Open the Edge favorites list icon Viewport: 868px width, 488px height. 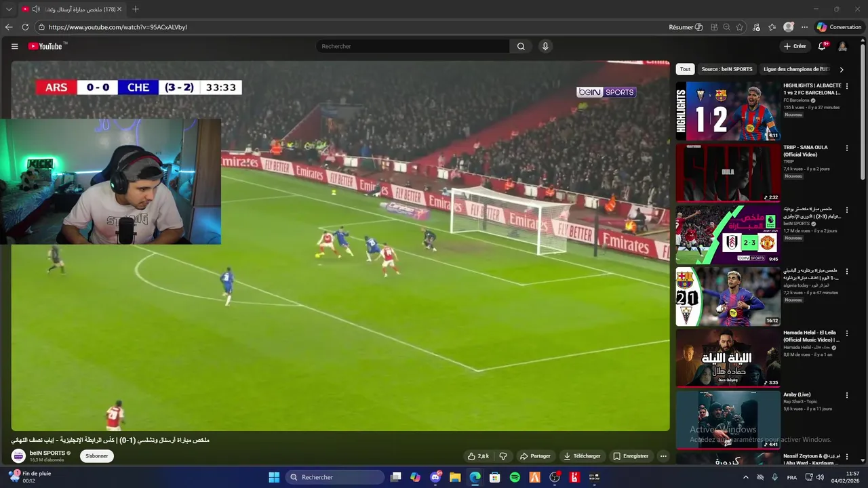click(x=772, y=27)
